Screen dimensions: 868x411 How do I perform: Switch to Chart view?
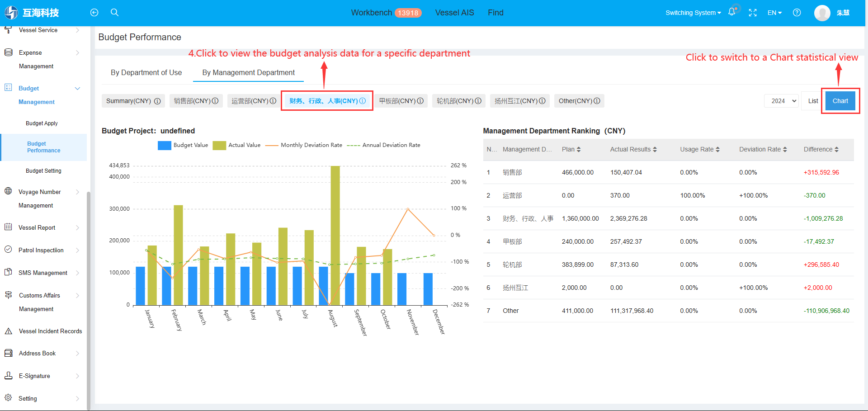pyautogui.click(x=840, y=101)
